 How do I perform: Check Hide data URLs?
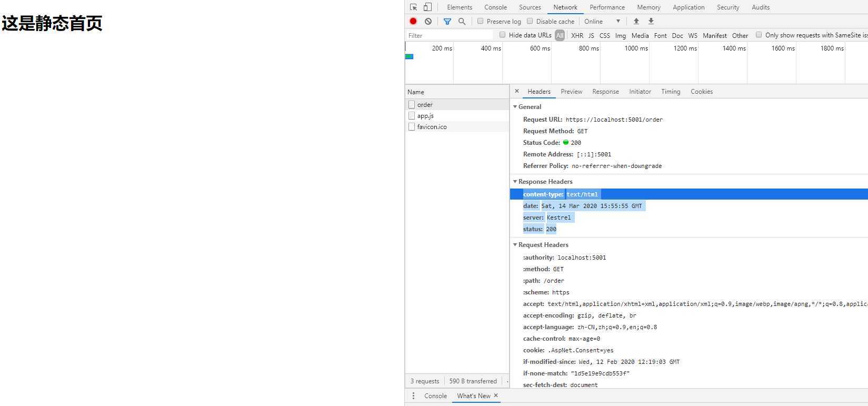tap(502, 35)
